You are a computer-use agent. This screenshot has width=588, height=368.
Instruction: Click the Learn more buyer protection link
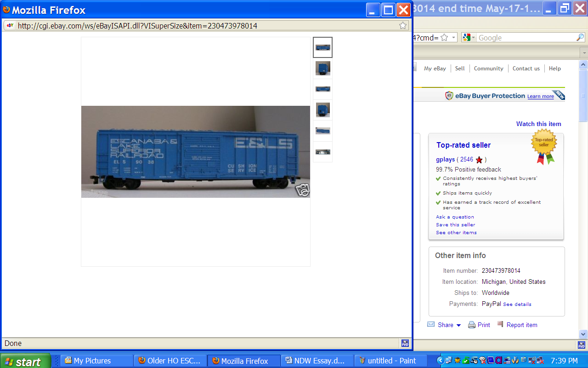pos(540,97)
